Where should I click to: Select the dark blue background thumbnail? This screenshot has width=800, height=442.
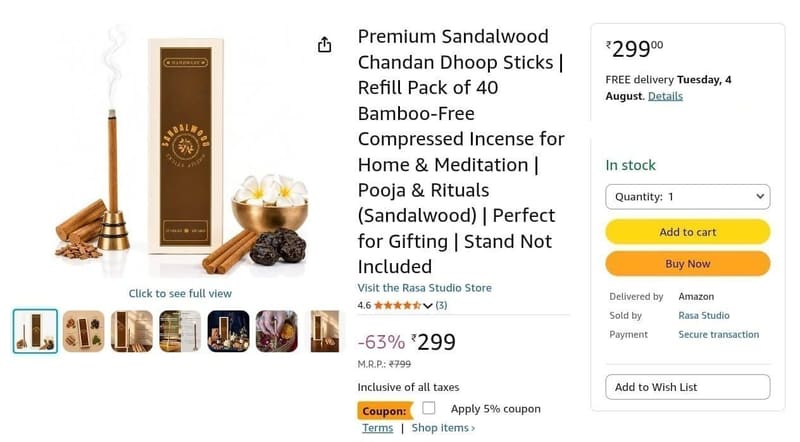(229, 331)
